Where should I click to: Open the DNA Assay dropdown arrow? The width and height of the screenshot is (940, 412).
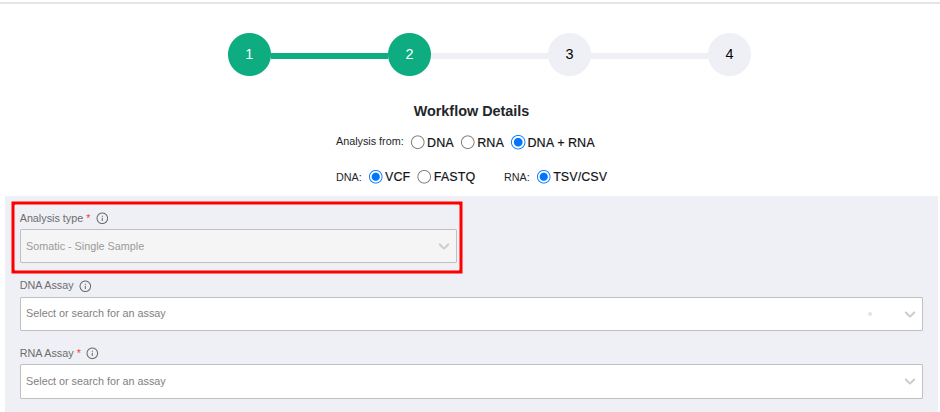click(910, 314)
